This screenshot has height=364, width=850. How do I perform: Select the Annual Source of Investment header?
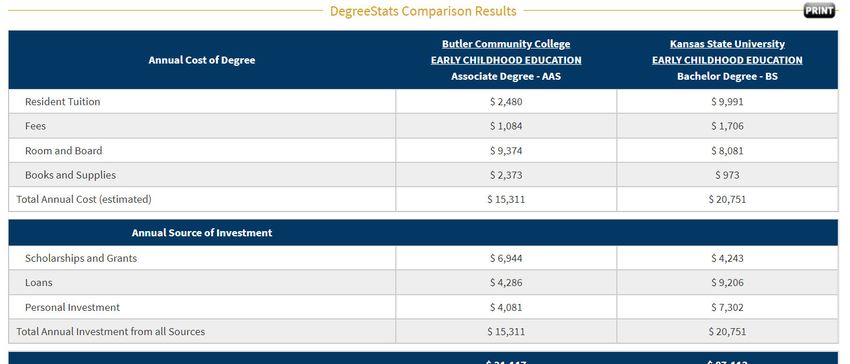[202, 233]
